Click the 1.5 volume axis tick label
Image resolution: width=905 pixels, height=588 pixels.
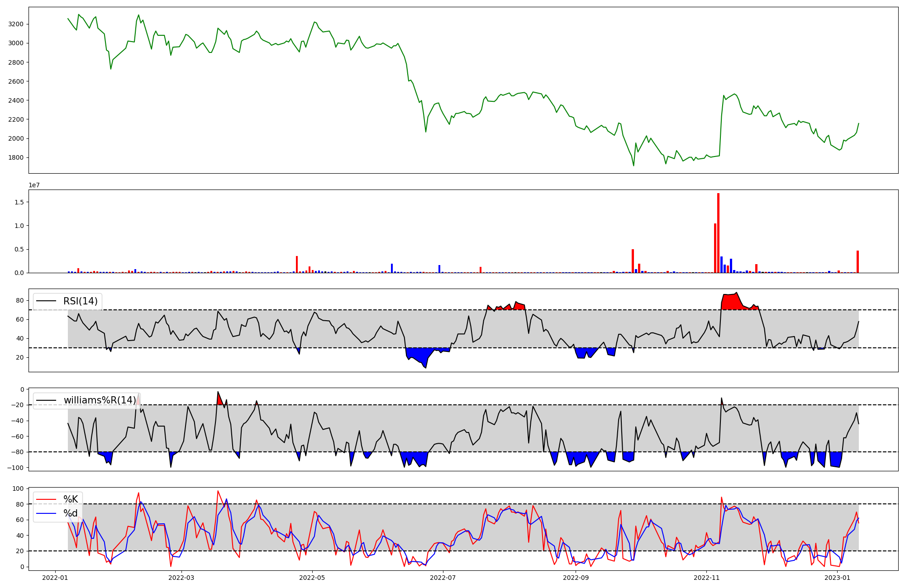[x=19, y=202]
